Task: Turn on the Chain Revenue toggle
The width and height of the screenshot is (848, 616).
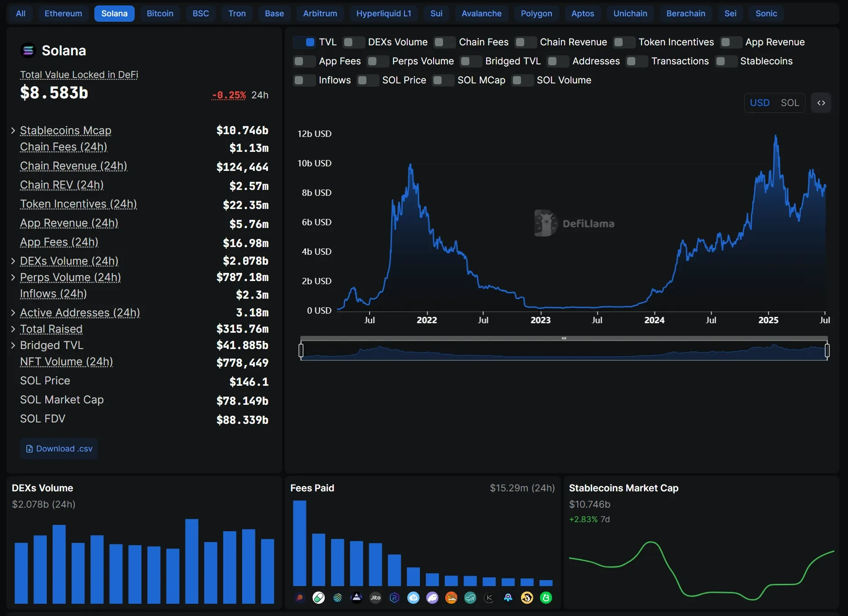Action: 526,42
